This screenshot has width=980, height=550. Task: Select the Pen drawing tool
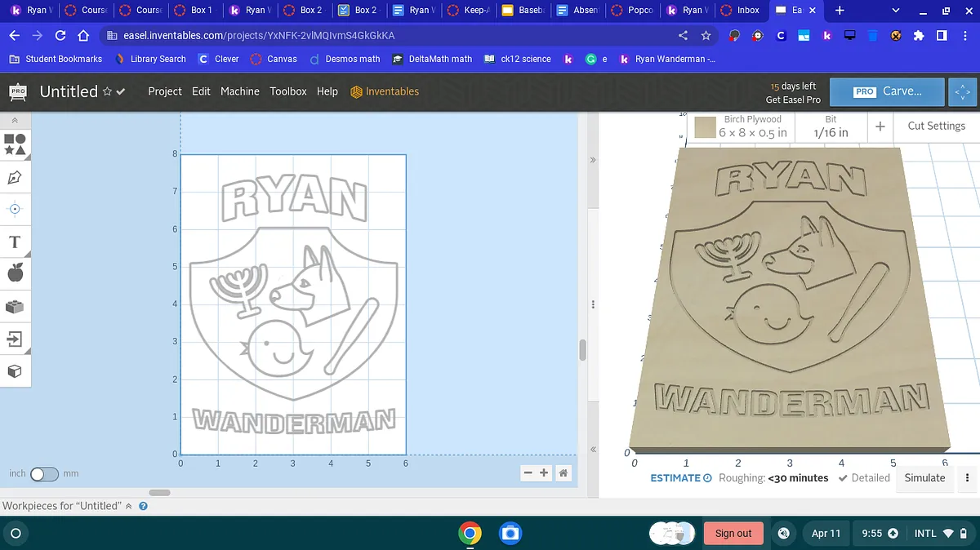15,177
